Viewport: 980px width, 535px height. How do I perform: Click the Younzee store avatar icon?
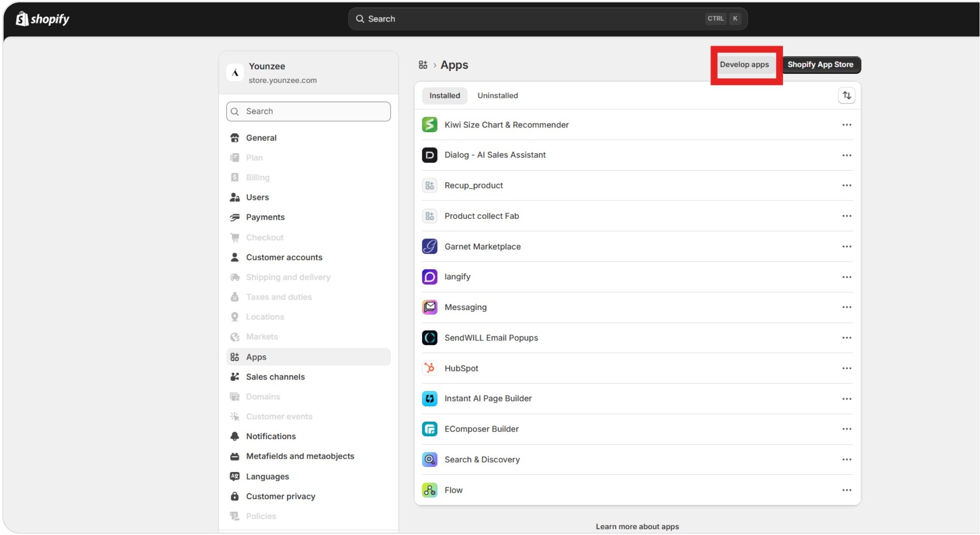click(235, 72)
